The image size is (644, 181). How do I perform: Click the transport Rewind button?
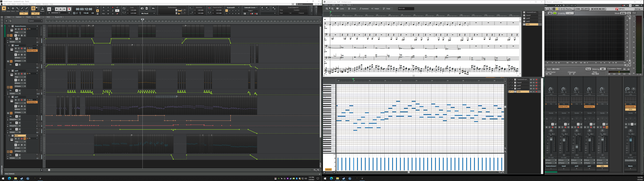tap(49, 9)
